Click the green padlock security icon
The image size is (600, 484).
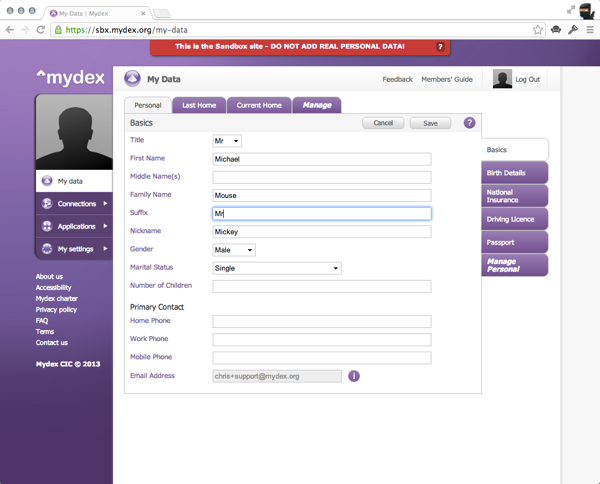tap(58, 30)
